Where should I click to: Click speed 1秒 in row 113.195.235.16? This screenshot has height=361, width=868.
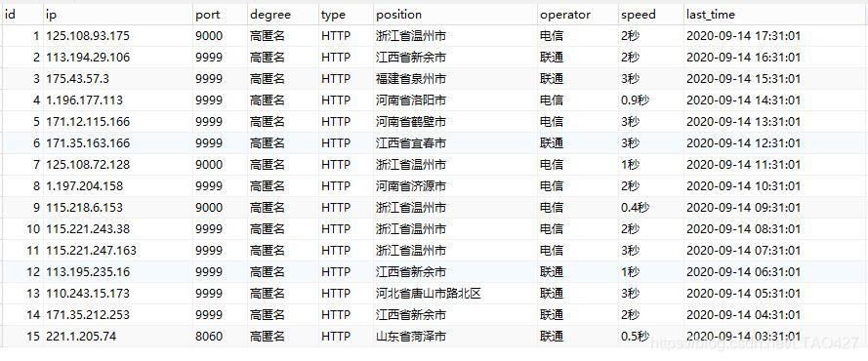(630, 272)
